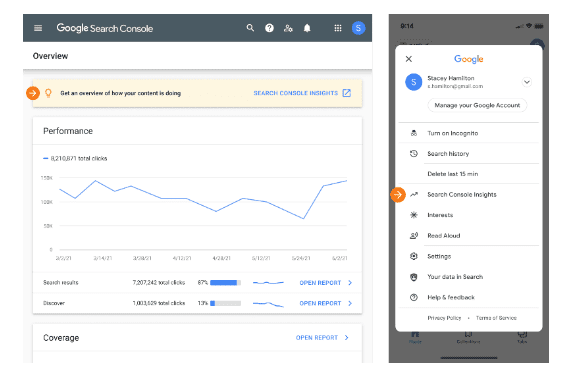Click Manage your Google Account button
Viewport: 565px width, 377px height.
477,105
